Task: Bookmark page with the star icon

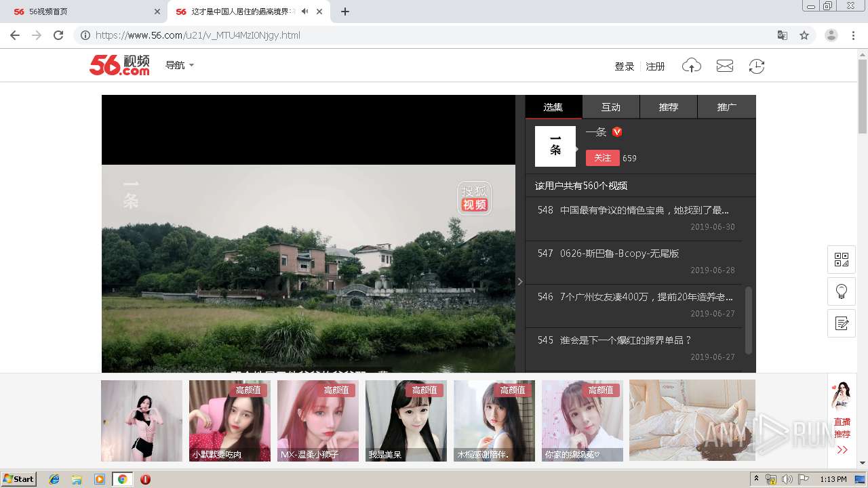Action: pos(804,35)
